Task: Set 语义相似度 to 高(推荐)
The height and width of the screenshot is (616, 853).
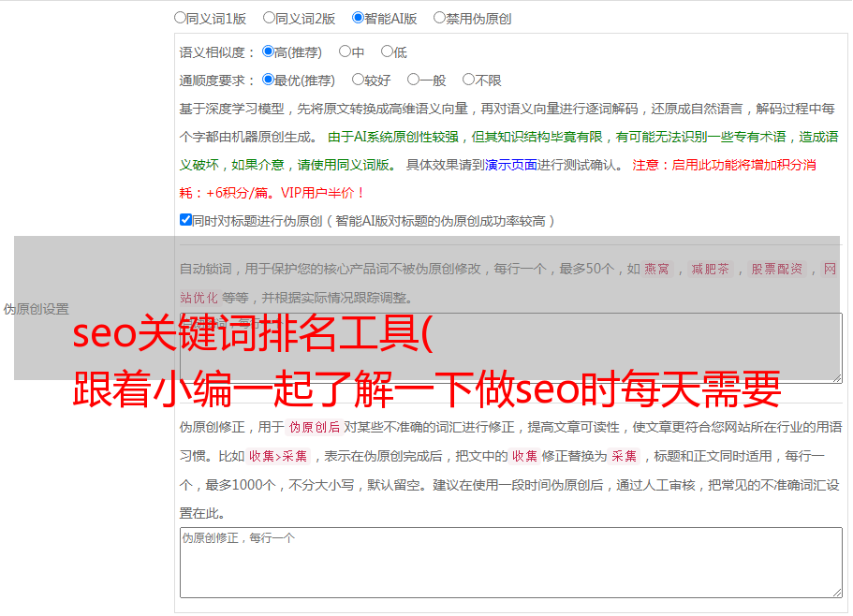Action: coord(268,52)
